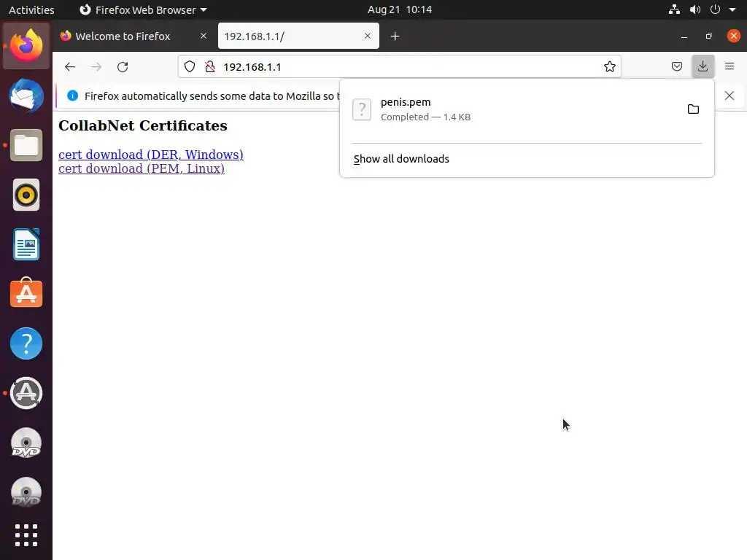Open the Firefox hamburger menu

pos(729,66)
